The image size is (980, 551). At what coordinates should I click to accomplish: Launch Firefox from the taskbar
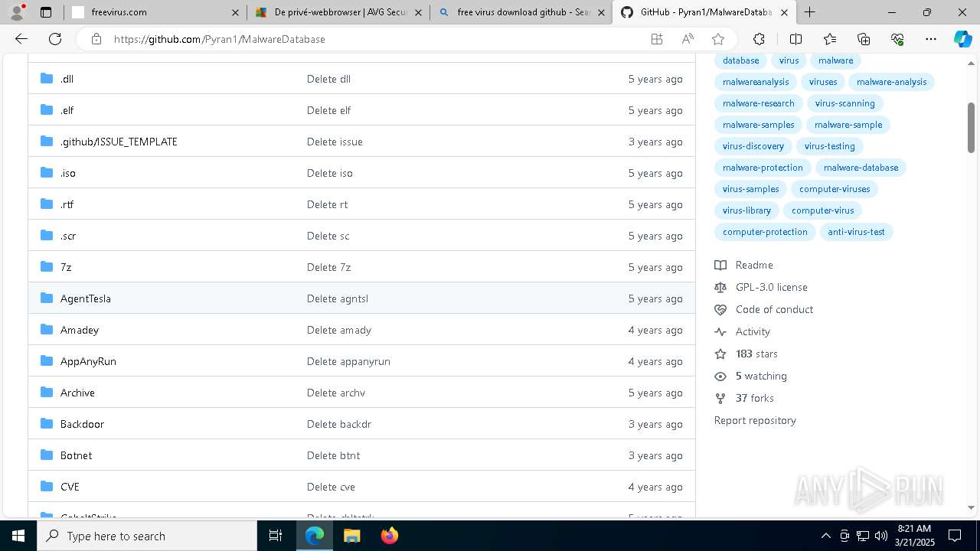(x=389, y=536)
